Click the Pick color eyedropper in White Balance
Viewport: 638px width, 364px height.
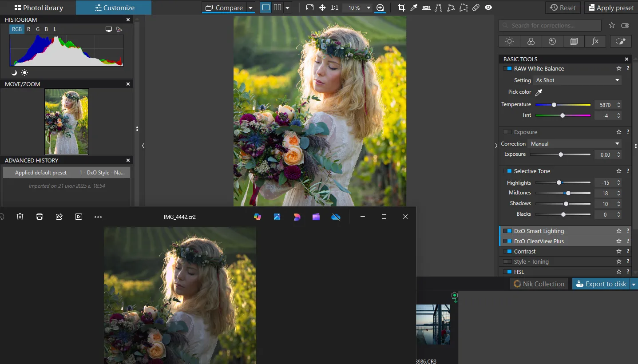pos(539,92)
